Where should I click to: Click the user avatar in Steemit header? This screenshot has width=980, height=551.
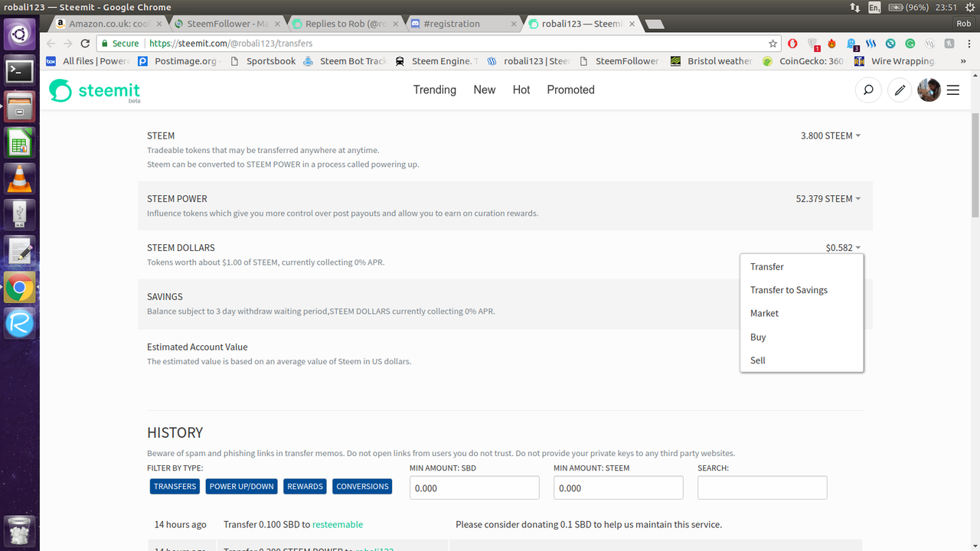click(x=929, y=90)
